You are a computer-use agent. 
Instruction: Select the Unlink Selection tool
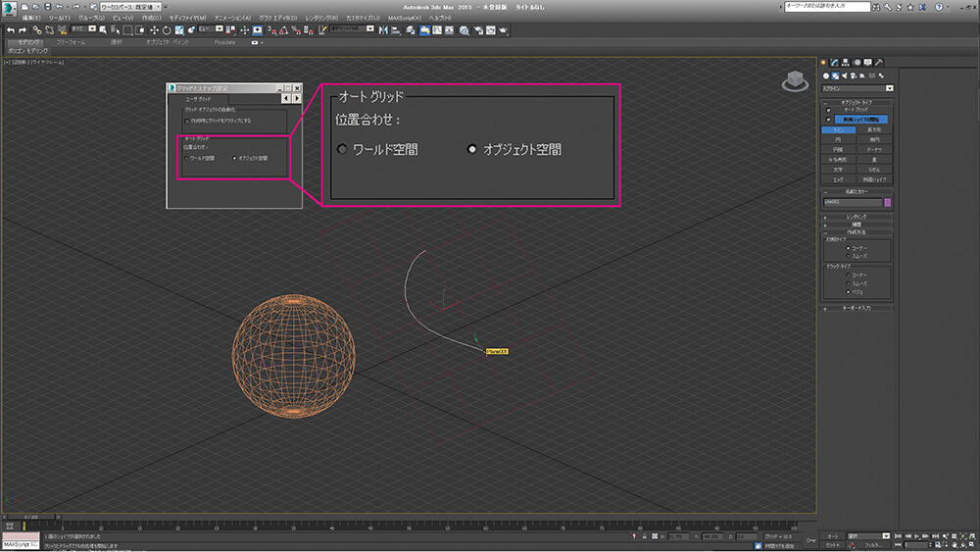pyautogui.click(x=49, y=30)
